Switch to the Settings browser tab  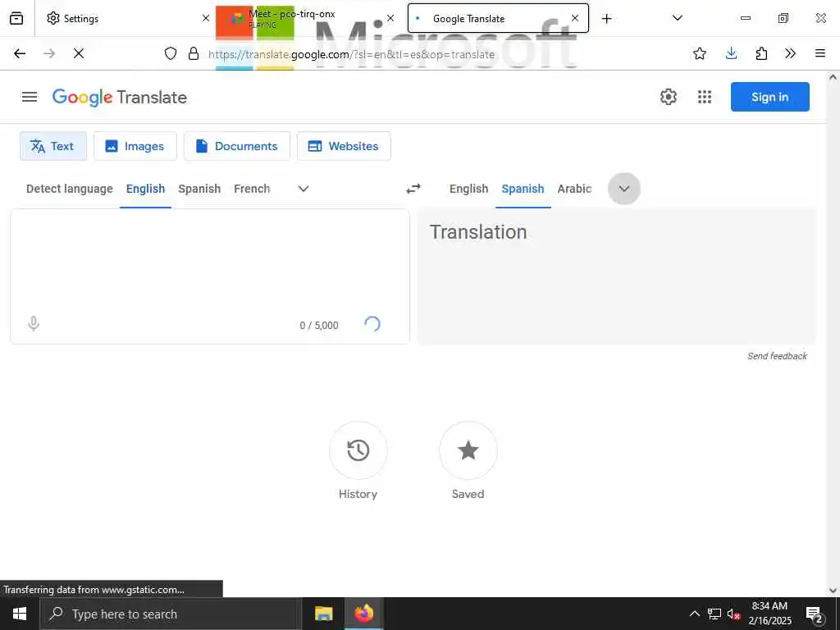click(125, 18)
